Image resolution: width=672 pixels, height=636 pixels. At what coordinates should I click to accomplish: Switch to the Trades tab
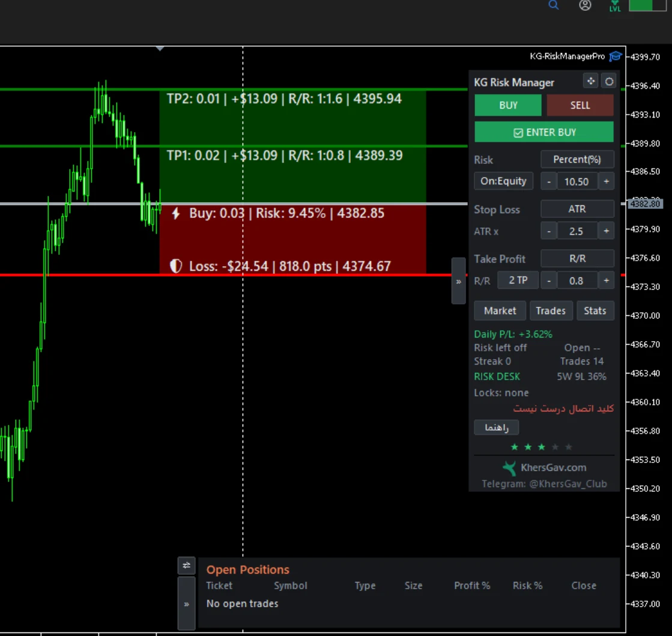pos(551,310)
